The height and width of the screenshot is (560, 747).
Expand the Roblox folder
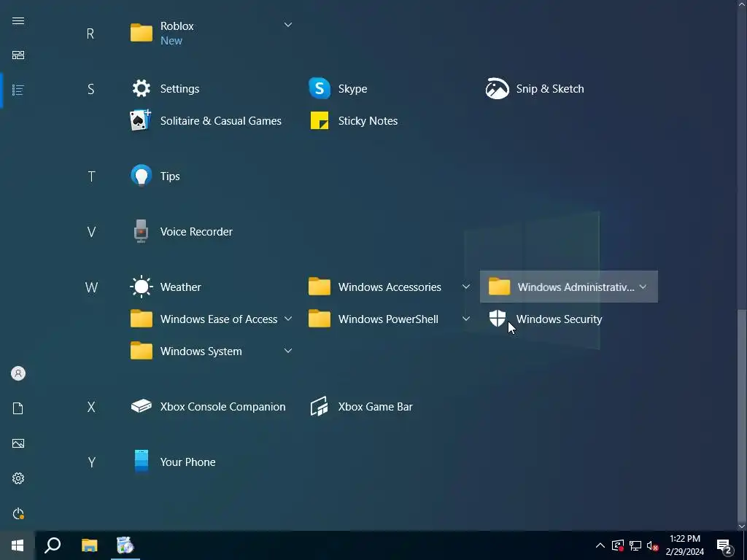[x=287, y=25]
